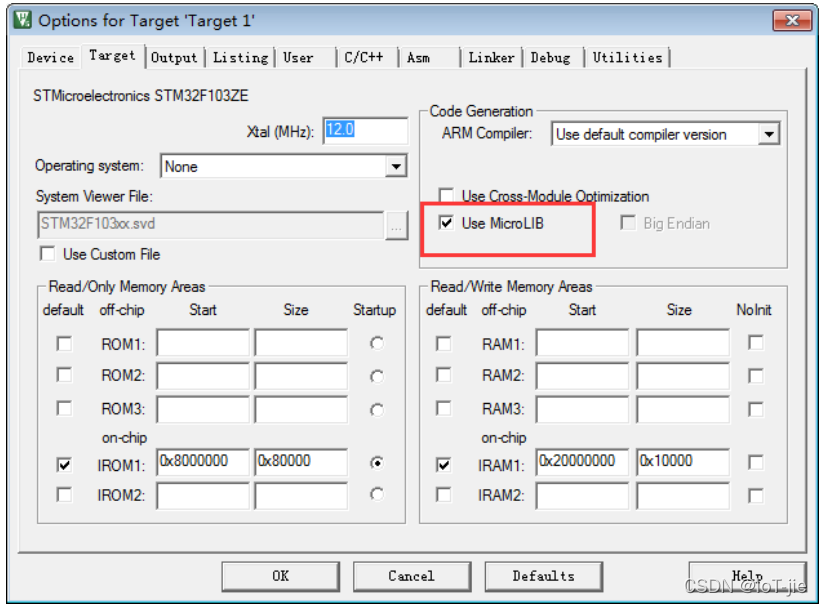822x606 pixels.
Task: Switch to the Device tab
Action: point(51,57)
